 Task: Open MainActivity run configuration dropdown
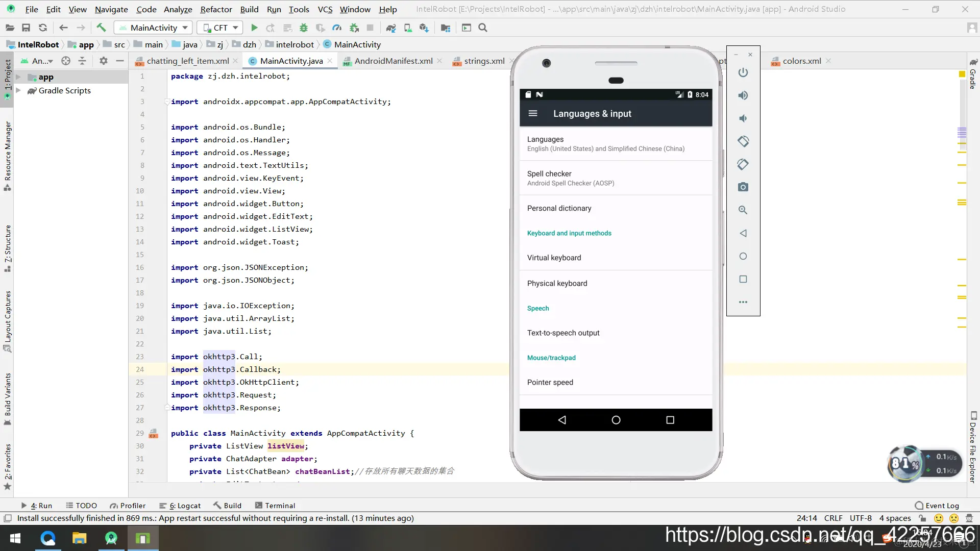pos(153,28)
